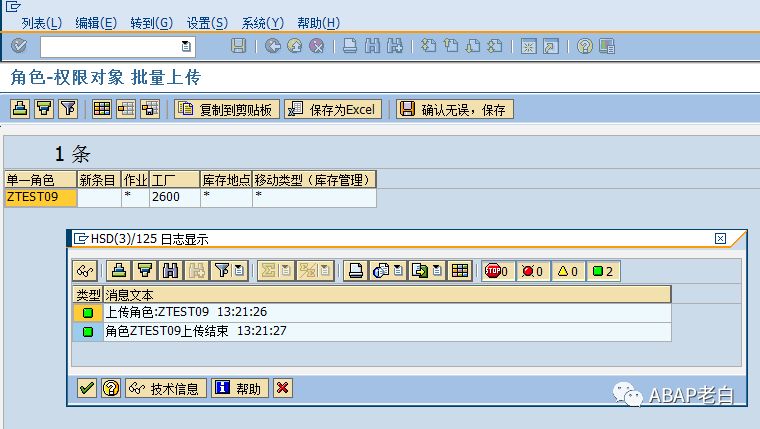Toggle the green success messages filter
Image resolution: width=760 pixels, height=429 pixels.
coord(603,271)
